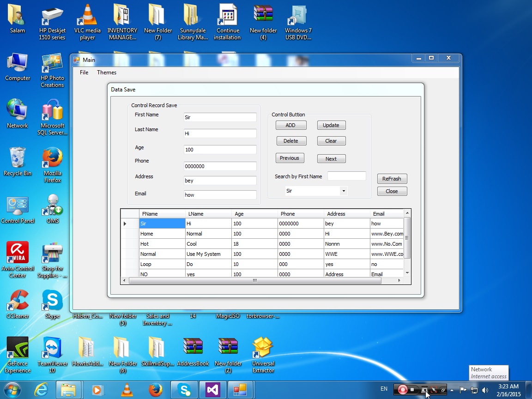Open the File menu
This screenshot has width=532, height=399.
[x=84, y=72]
